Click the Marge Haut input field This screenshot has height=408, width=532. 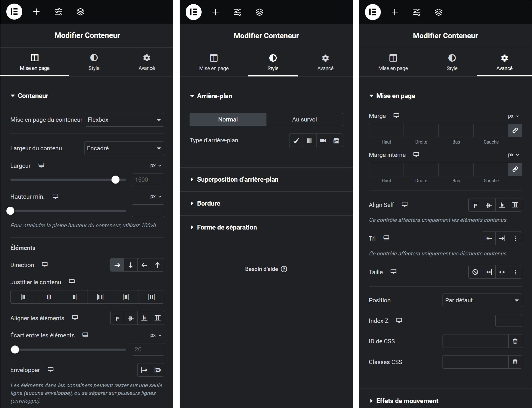[386, 131]
